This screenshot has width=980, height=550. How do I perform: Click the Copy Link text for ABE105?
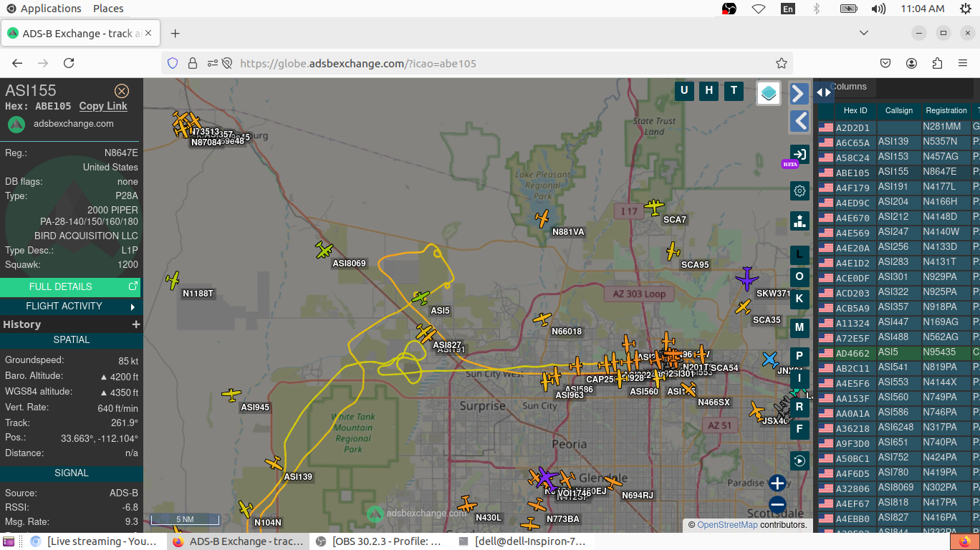click(x=103, y=106)
